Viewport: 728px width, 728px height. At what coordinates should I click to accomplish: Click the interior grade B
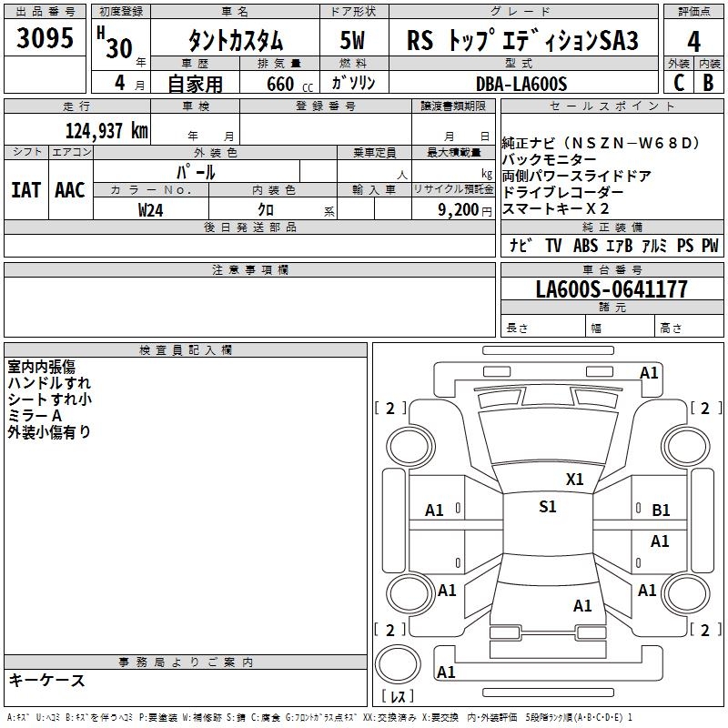708,83
